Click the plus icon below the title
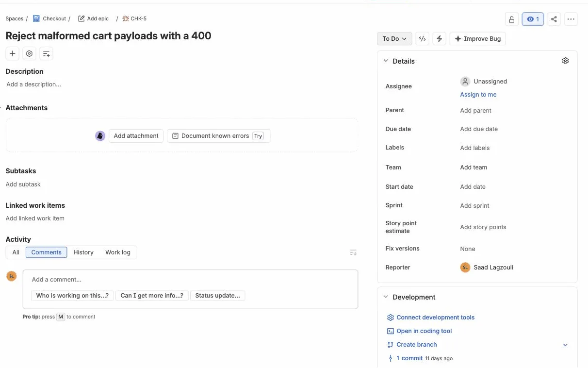 [x=13, y=53]
